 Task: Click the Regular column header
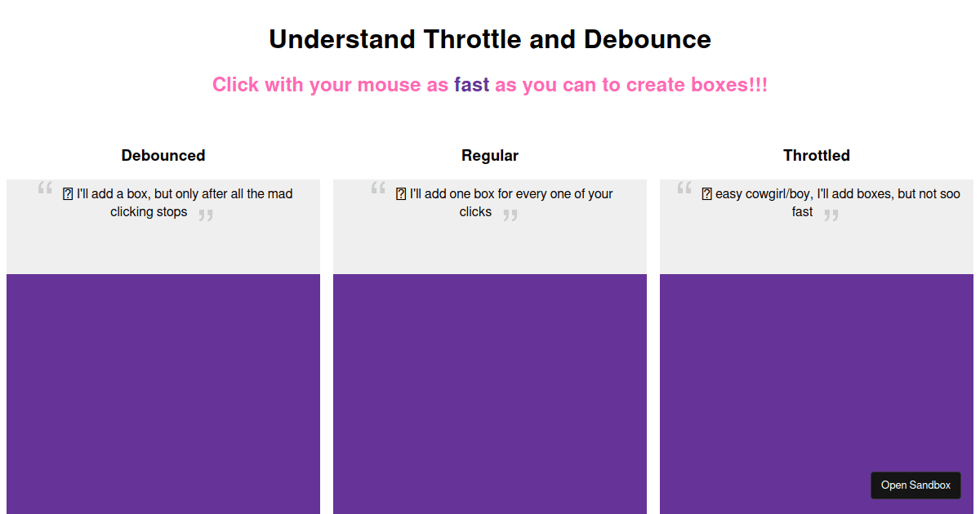tap(490, 155)
